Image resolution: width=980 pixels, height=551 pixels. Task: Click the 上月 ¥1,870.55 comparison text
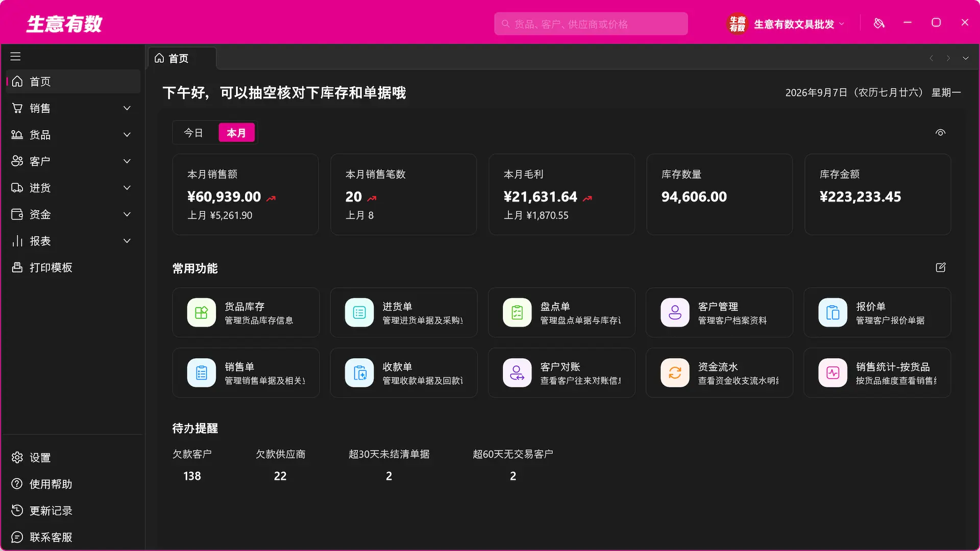(536, 215)
